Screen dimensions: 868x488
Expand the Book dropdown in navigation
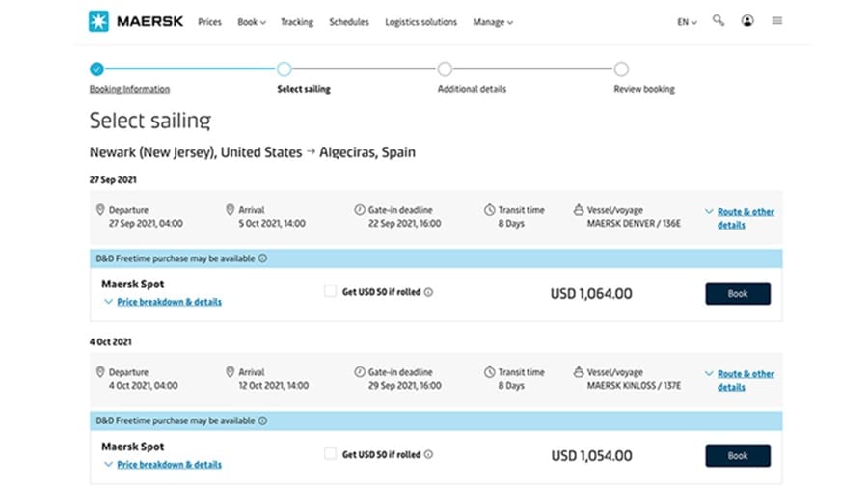coord(252,22)
